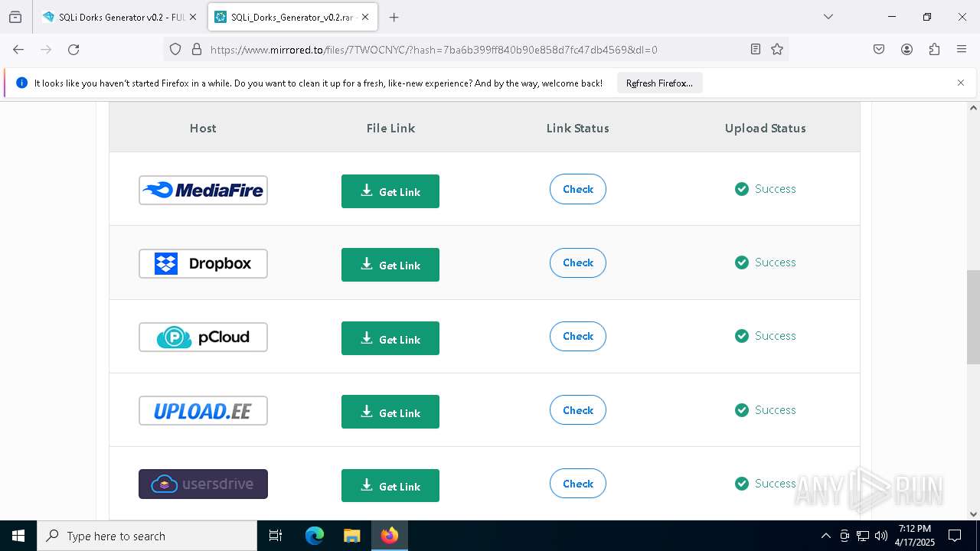Image resolution: width=980 pixels, height=551 pixels.
Task: Toggle reader view icon
Action: coord(756,50)
